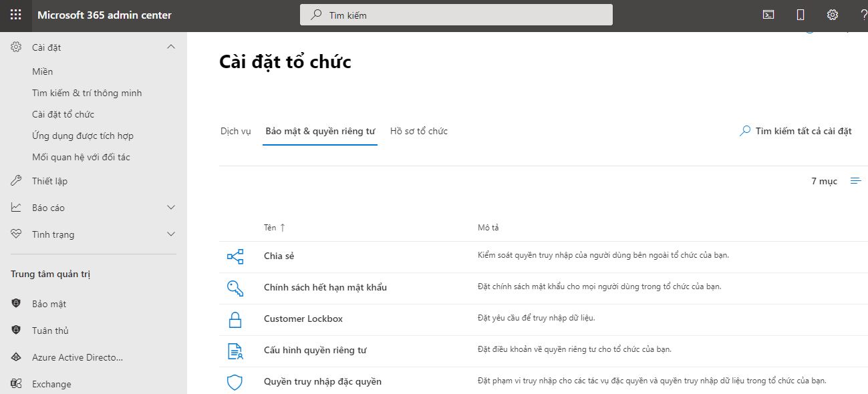Expand the Báo cáo section chevron
This screenshot has height=394, width=868.
pos(171,208)
